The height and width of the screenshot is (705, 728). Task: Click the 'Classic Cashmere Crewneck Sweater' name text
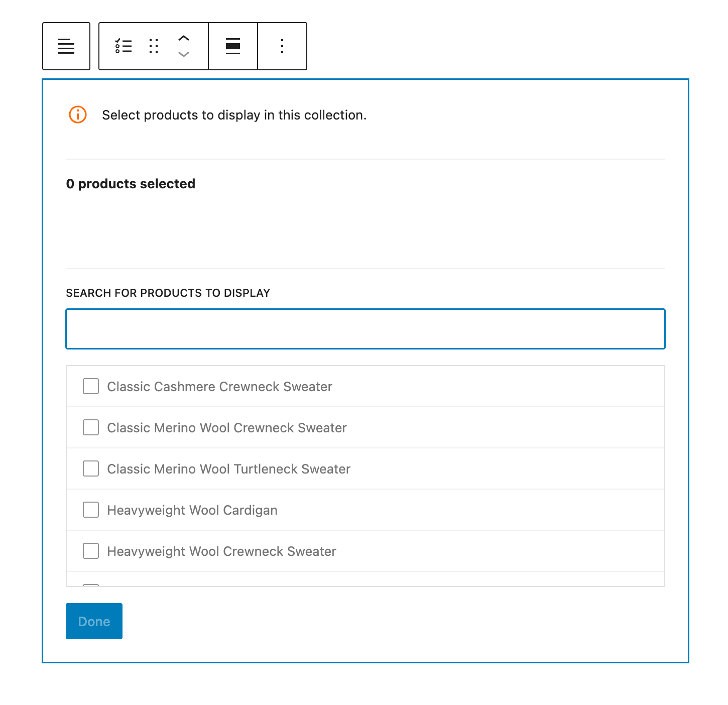coord(219,387)
